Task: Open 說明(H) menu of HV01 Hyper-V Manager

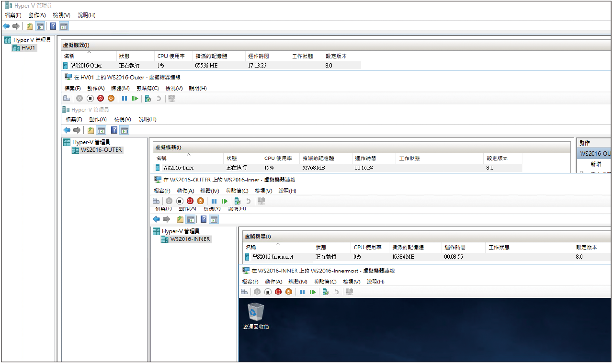Action: 86,15
